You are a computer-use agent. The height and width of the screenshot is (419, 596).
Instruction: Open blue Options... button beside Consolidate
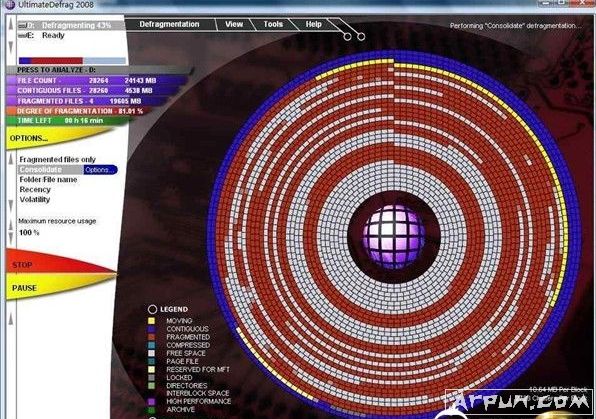pyautogui.click(x=100, y=170)
